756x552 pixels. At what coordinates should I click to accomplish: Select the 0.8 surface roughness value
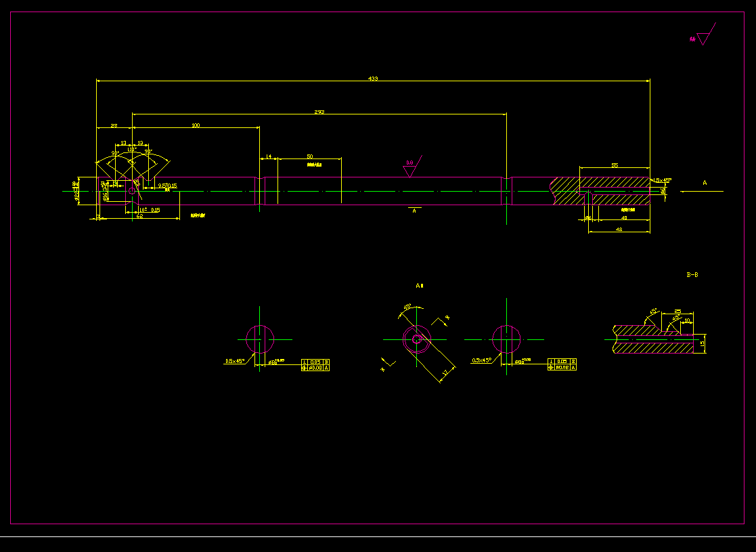(x=410, y=163)
